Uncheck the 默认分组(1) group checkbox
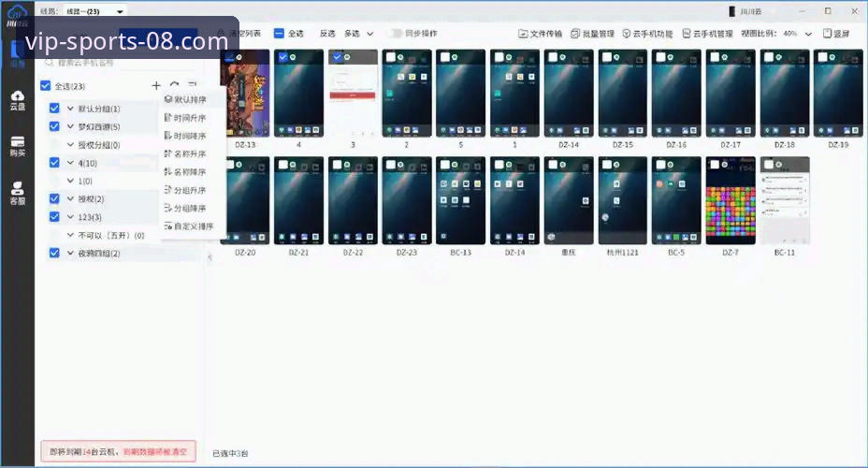 (x=54, y=108)
